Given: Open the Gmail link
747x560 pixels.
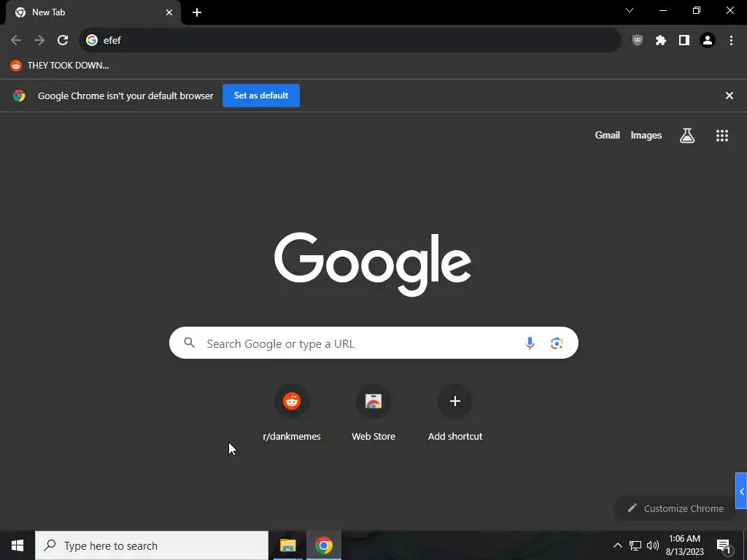Looking at the screenshot, I should coord(608,135).
